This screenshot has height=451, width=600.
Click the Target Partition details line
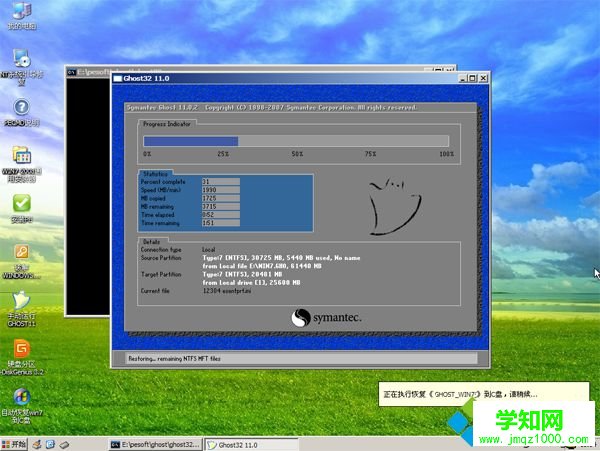pos(242,274)
